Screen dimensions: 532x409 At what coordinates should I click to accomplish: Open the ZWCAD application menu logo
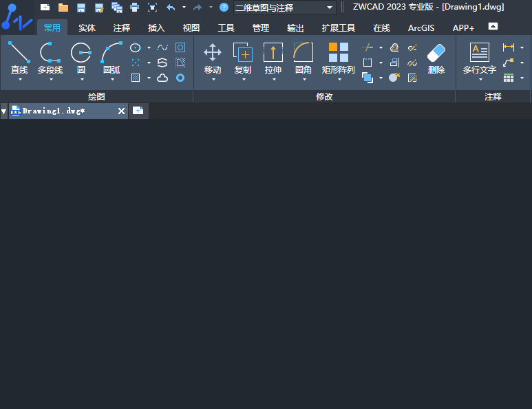pyautogui.click(x=17, y=17)
